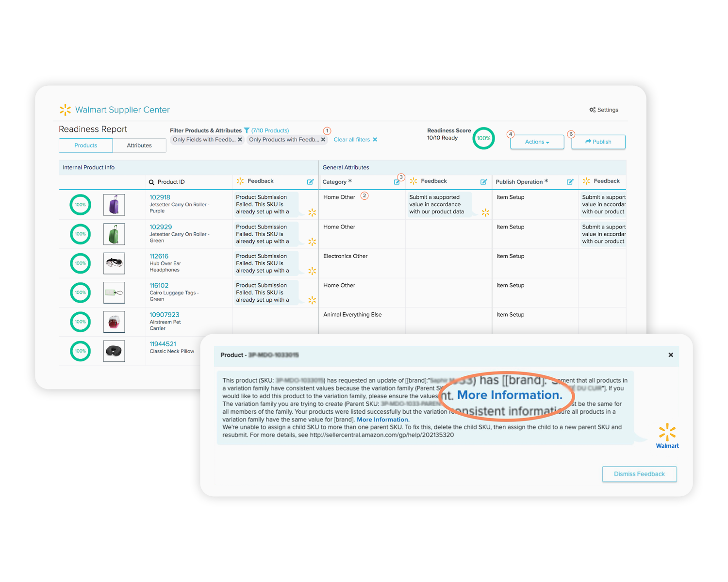Screen dimensions: 728x582
Task: Open product 116102 link
Action: point(159,286)
